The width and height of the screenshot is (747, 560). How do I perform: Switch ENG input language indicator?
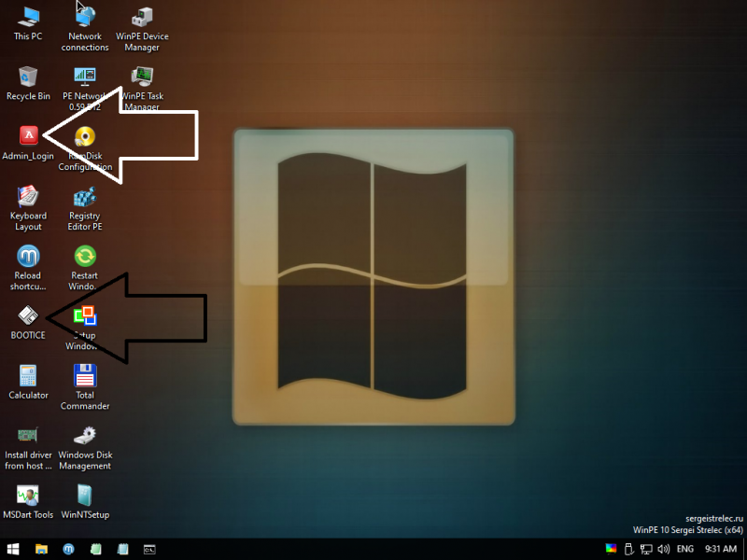[x=685, y=549]
